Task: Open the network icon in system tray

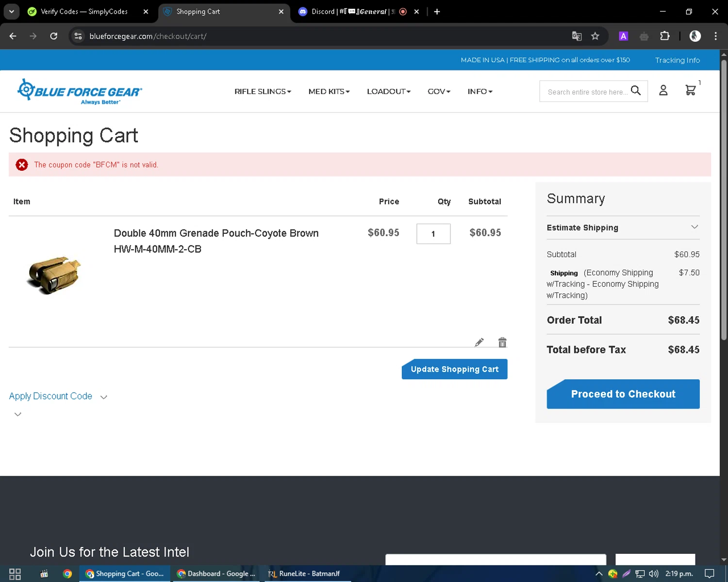Action: click(640, 574)
